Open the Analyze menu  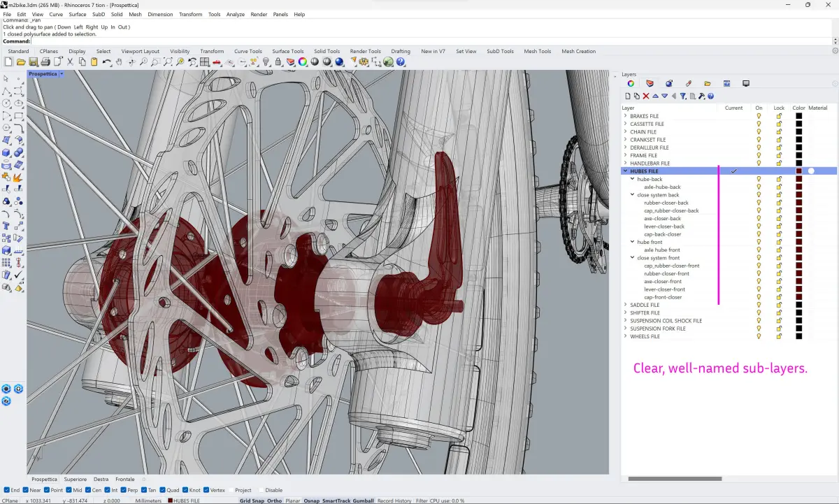click(x=235, y=14)
